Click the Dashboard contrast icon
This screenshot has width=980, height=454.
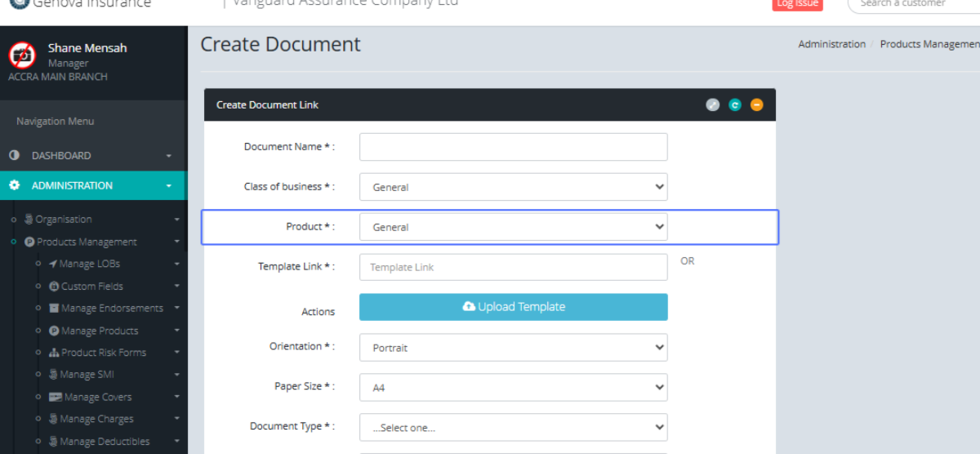pos(14,155)
